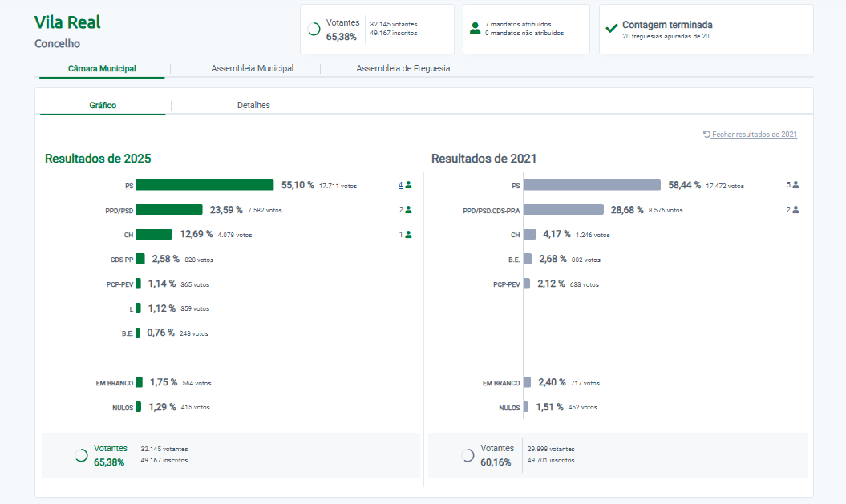This screenshot has height=504, width=846.
Task: Open the Assembleia de Freguesia tab
Action: 403,69
